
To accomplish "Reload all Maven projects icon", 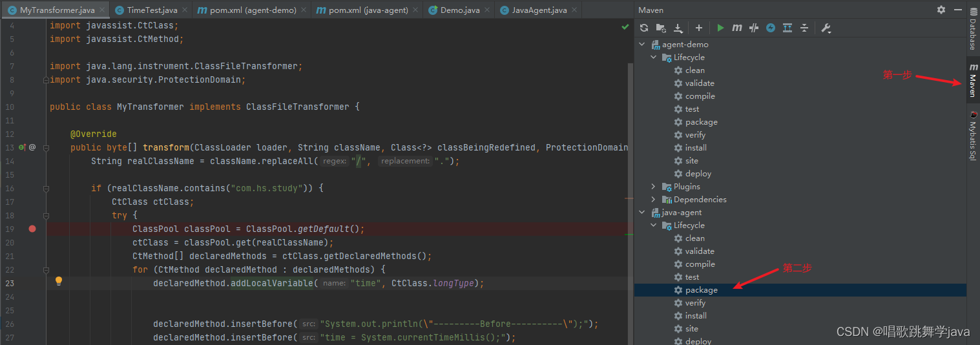I will [x=643, y=28].
